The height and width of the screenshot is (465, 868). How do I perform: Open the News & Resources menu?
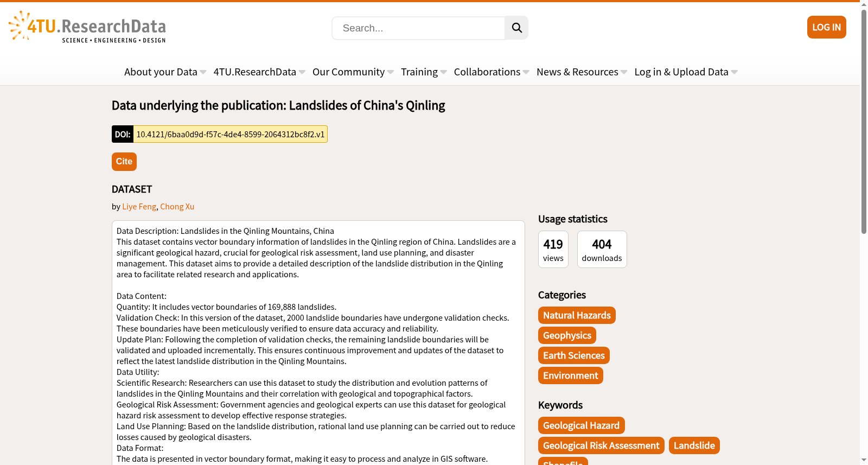coord(577,72)
